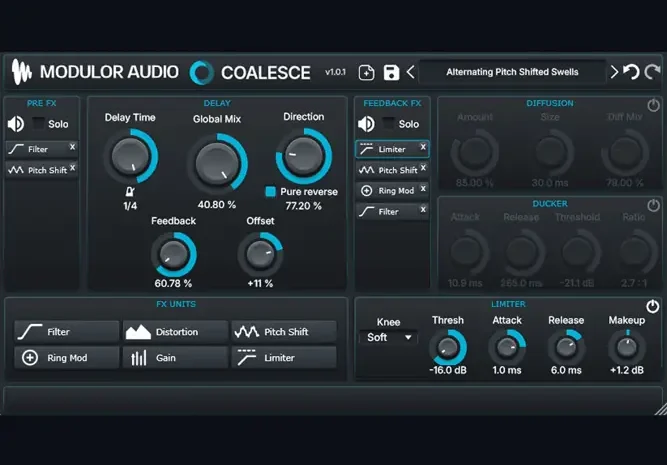Remove the Filter from Pre FX
The image size is (667, 465).
point(72,147)
